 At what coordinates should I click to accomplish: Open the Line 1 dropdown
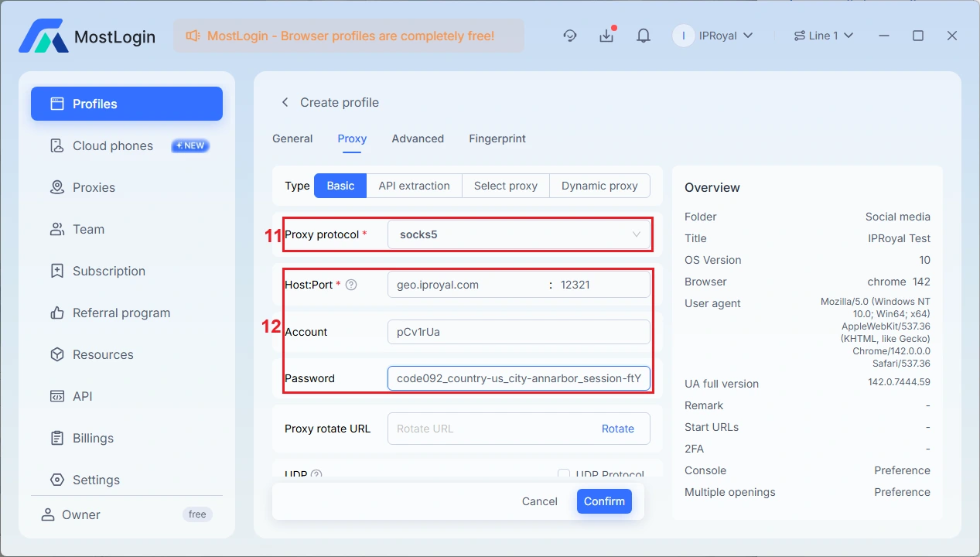824,36
